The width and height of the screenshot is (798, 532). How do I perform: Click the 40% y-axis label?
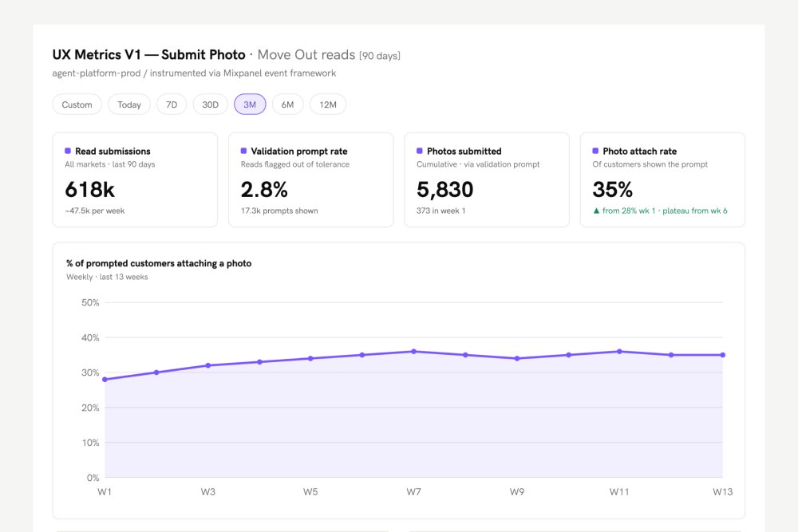point(90,337)
